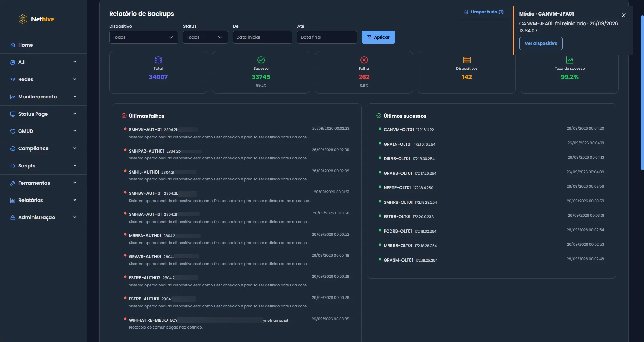The image size is (644, 342).
Task: Click the Relatórios bar chart icon
Action: pos(13,201)
